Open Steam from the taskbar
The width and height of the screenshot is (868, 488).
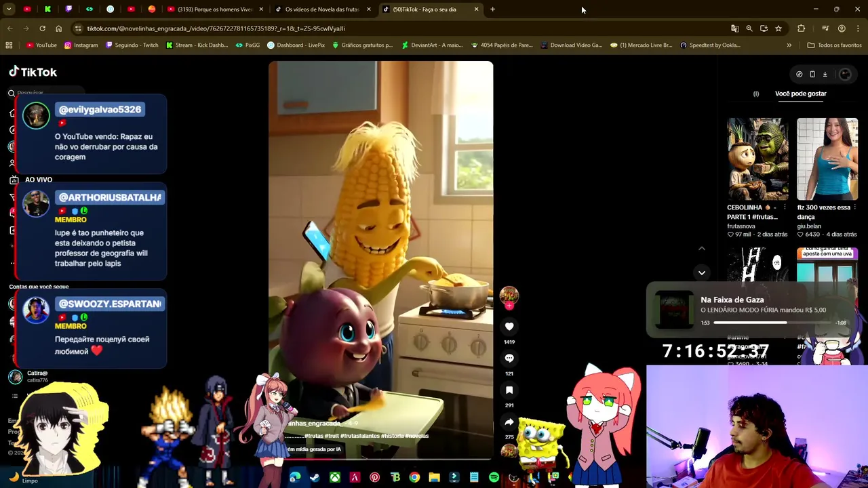315,478
